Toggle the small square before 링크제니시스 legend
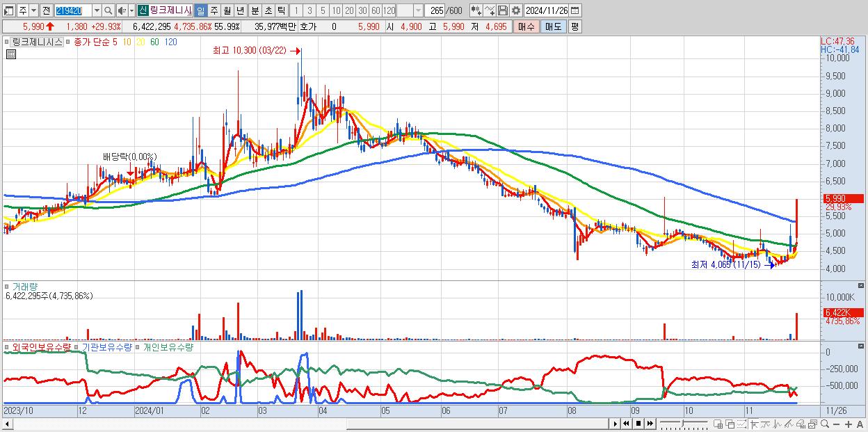The height and width of the screenshot is (432, 868). coord(8,42)
